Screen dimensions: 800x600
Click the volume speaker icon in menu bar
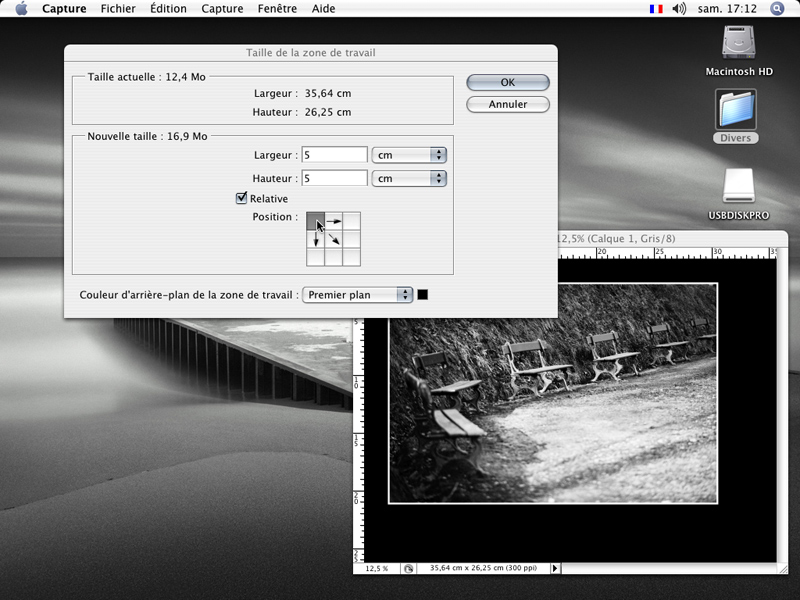click(679, 9)
